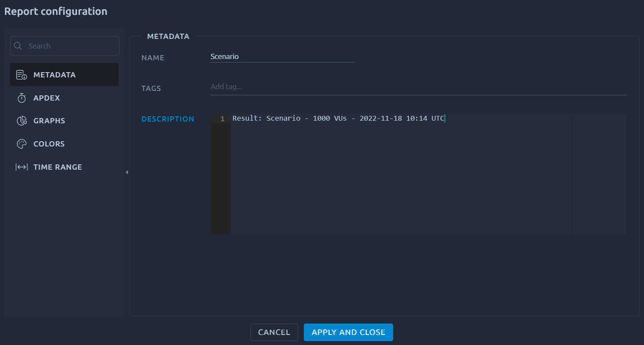
Task: Click line number 1 in the editor gutter
Action: click(x=222, y=119)
